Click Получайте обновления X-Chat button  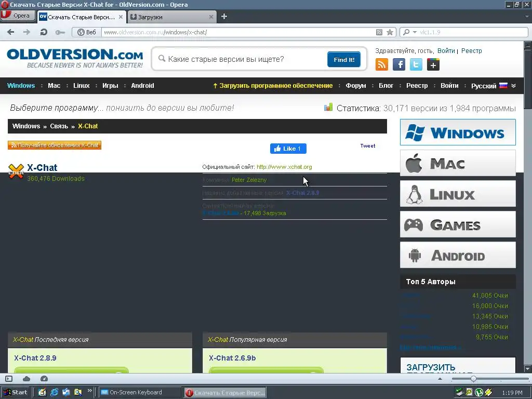(x=55, y=145)
